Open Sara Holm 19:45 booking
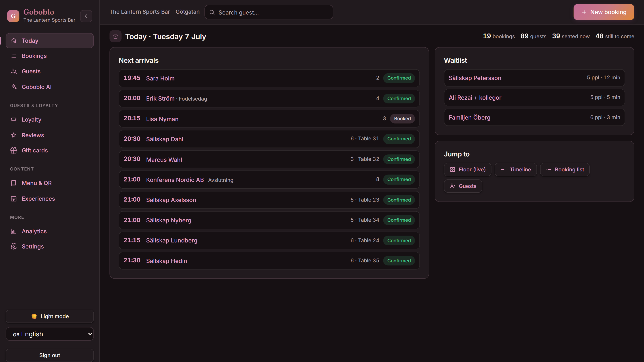644x362 pixels. click(x=269, y=78)
